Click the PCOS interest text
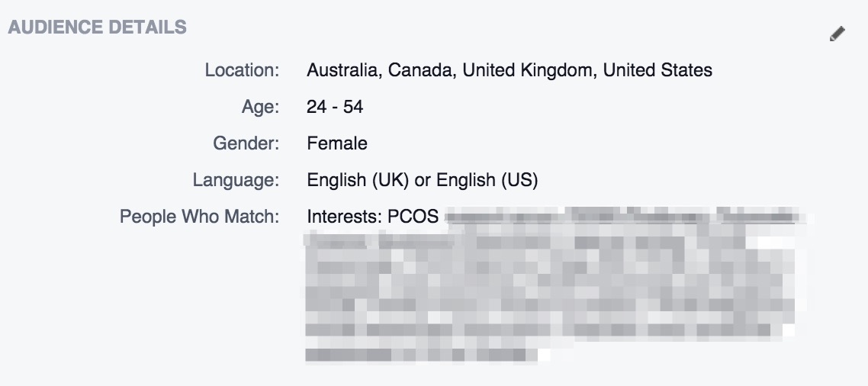Viewport: 868px width, 386px height. 413,217
